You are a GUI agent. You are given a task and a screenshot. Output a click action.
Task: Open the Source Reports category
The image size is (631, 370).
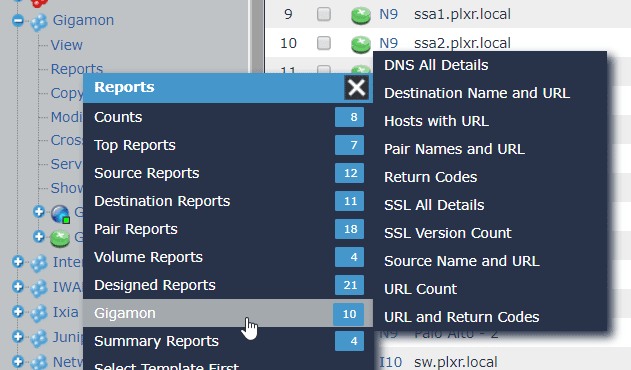coord(228,173)
